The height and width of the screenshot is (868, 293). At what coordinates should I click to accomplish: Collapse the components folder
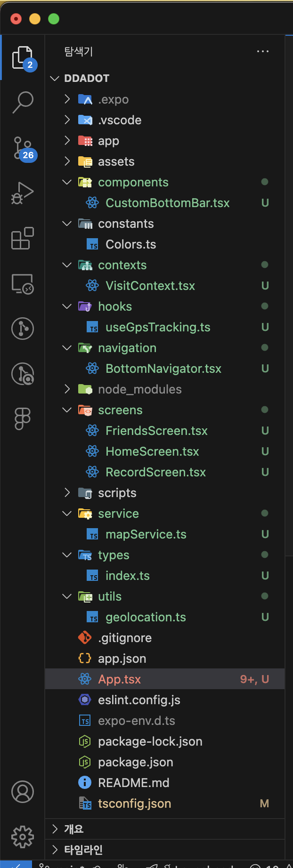pyautogui.click(x=67, y=182)
